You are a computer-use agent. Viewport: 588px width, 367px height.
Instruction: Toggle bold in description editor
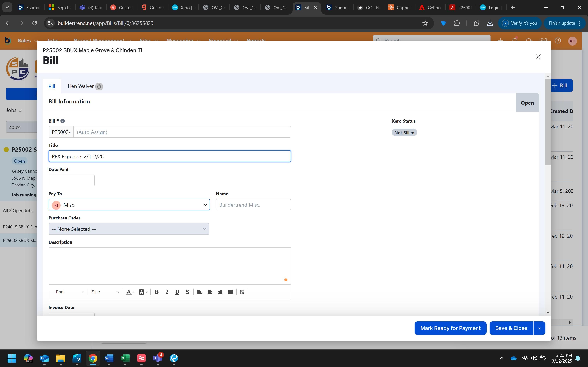(157, 292)
